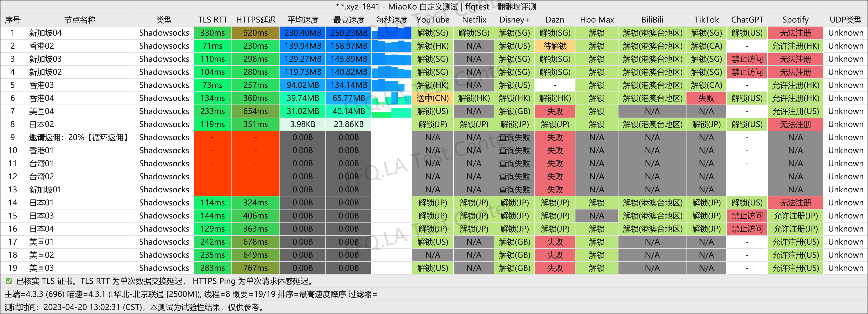Click the Spotify column header
Viewport: 868px width, 314px height.
[795, 20]
